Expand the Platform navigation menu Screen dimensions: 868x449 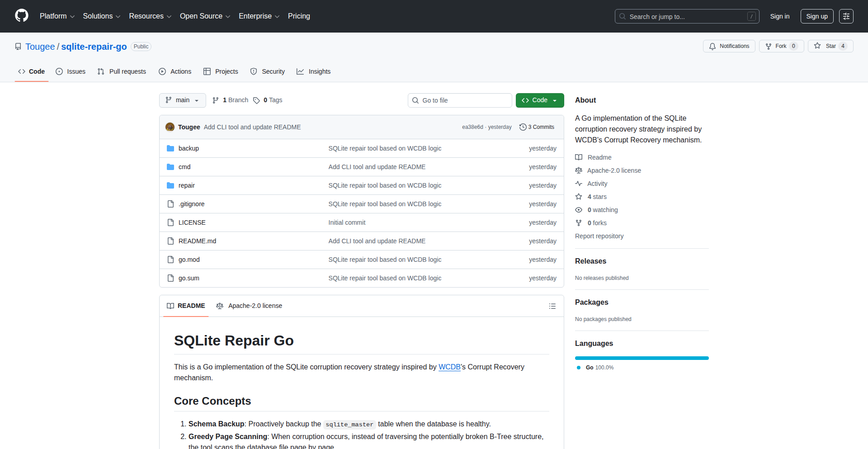coord(57,16)
